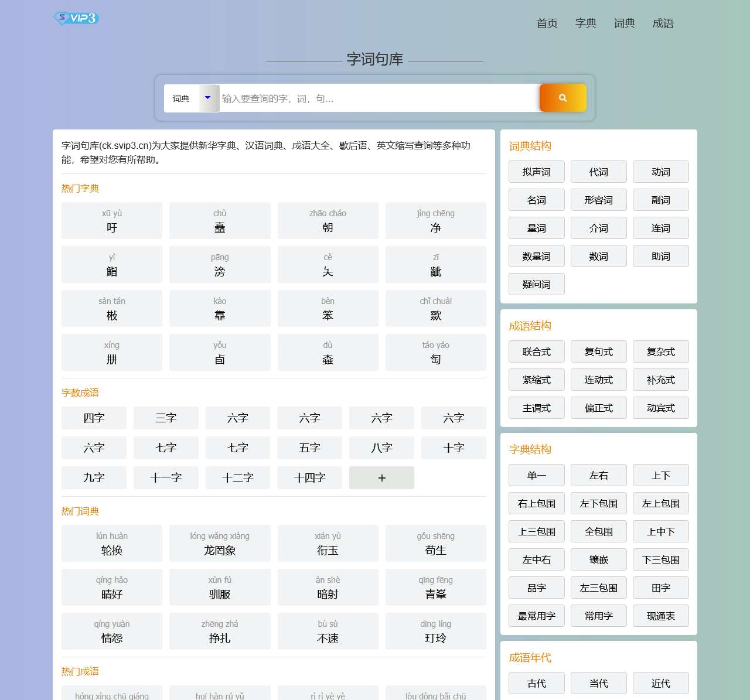Viewport: 750px width, 700px height.
Task: Click the + expander under 字数成语
Action: [x=381, y=477]
